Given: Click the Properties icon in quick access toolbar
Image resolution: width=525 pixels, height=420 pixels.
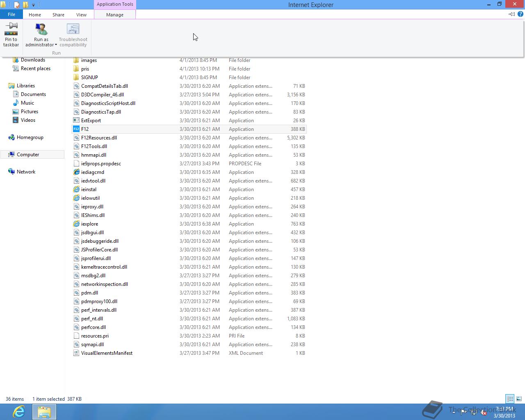Looking at the screenshot, I should [17, 5].
